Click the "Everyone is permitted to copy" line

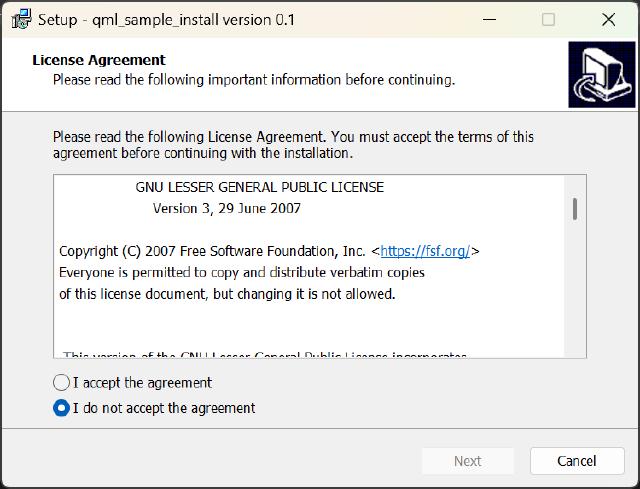[x=241, y=272]
